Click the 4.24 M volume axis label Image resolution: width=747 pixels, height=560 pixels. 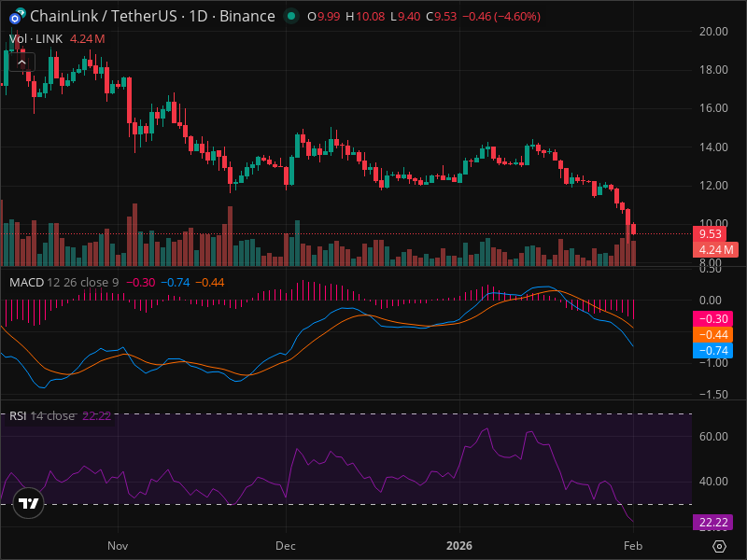click(716, 249)
